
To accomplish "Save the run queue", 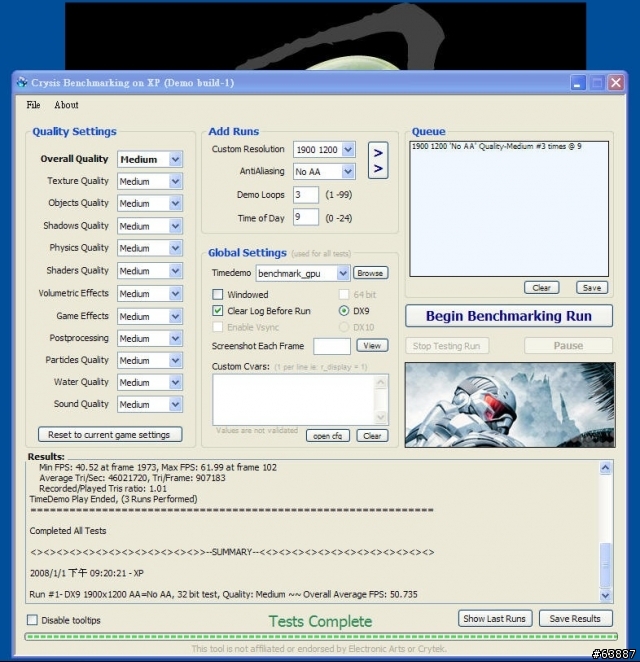I will click(x=592, y=288).
